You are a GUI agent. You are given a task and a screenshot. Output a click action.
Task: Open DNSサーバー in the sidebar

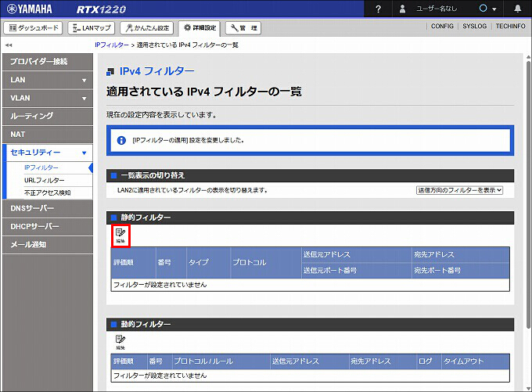click(48, 208)
